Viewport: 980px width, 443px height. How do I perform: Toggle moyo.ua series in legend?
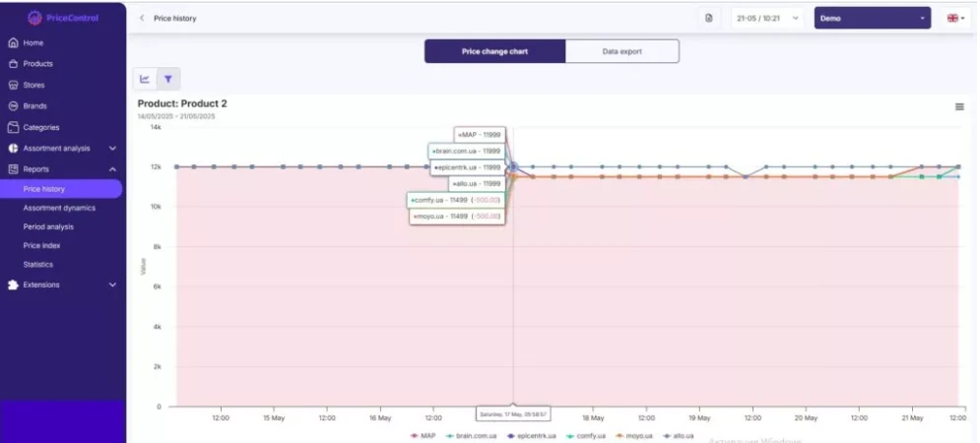[634, 435]
